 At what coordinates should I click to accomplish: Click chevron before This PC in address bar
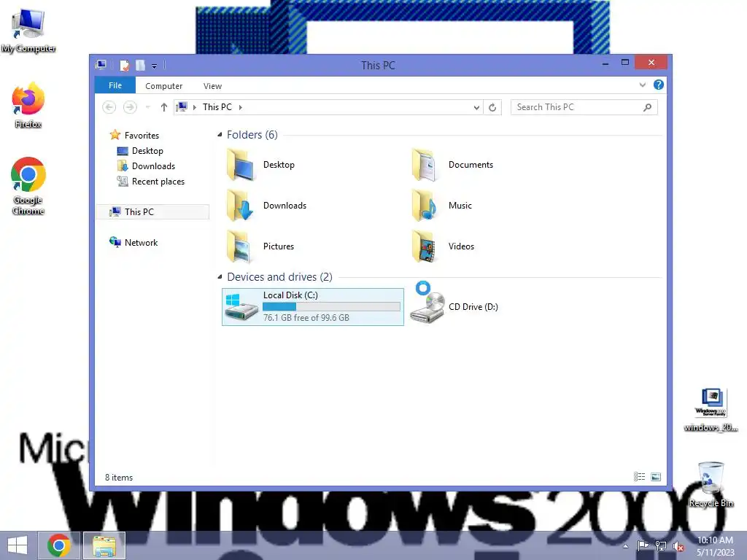(x=194, y=107)
